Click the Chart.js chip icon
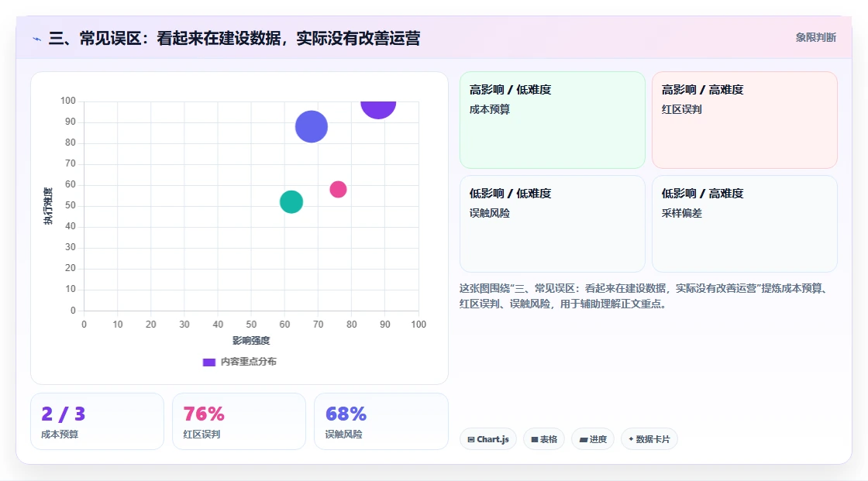 pyautogui.click(x=471, y=439)
